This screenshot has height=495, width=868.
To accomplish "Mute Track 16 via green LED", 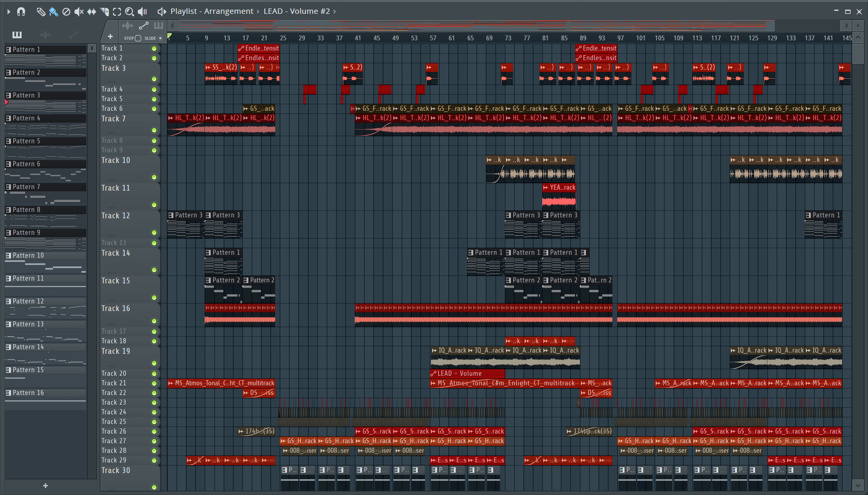I will pyautogui.click(x=154, y=321).
